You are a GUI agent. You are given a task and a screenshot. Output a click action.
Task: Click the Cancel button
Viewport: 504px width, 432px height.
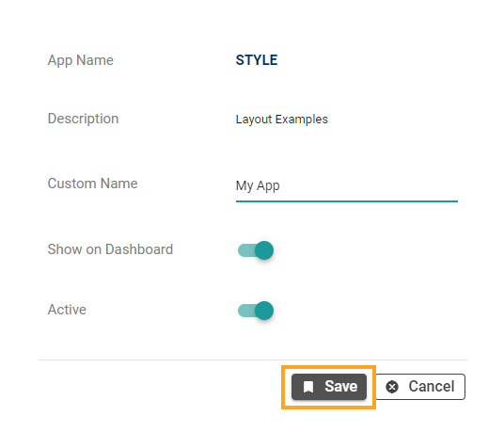coord(420,387)
